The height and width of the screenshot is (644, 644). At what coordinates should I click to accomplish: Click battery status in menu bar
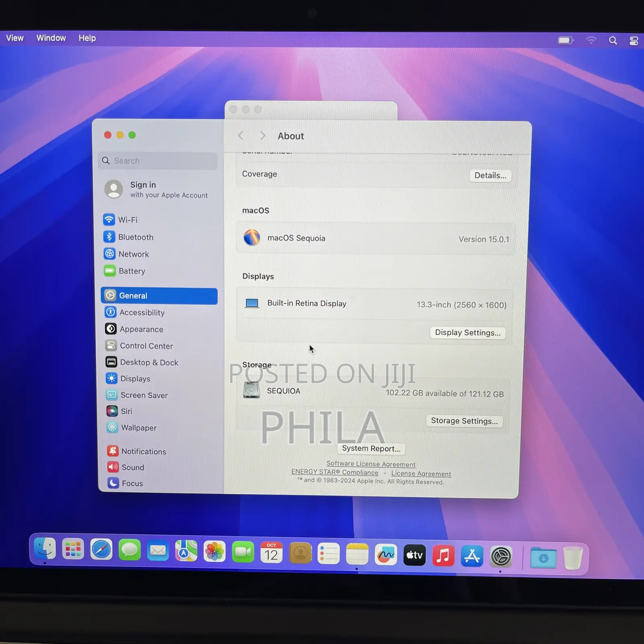[565, 40]
